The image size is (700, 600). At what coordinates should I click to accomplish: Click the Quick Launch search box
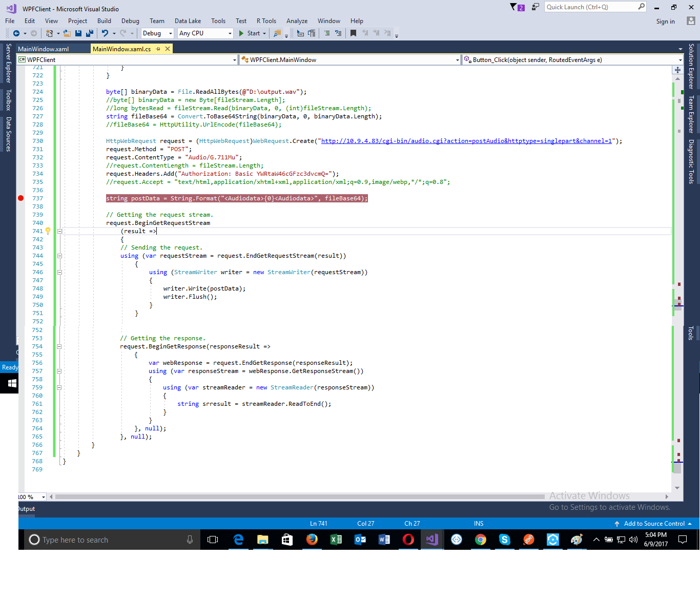(x=595, y=7)
